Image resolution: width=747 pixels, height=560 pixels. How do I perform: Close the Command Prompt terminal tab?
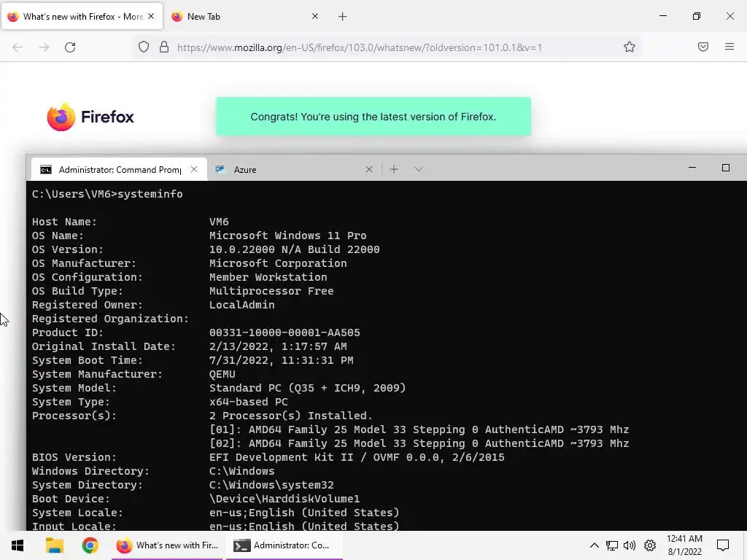point(194,169)
